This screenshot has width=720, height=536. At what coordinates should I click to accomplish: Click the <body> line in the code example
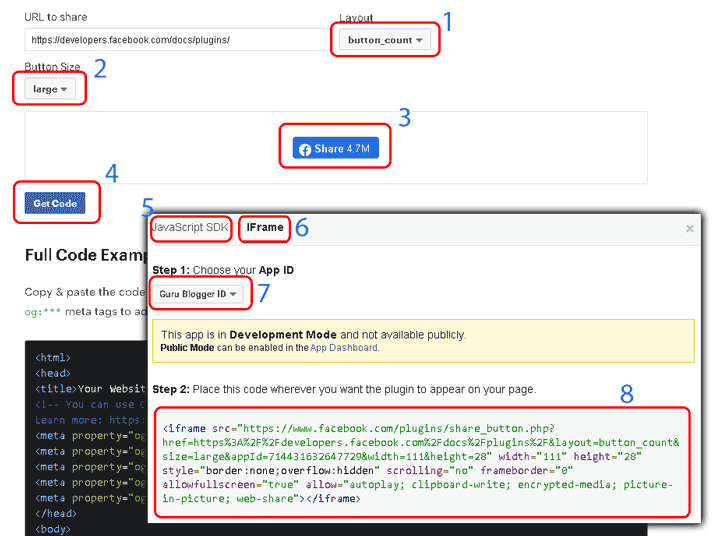pos(53,529)
